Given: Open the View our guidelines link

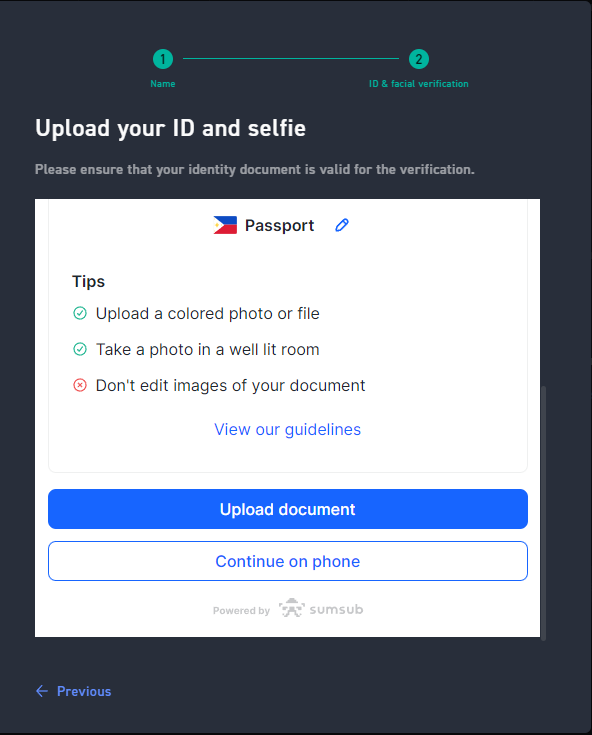Looking at the screenshot, I should tap(287, 429).
